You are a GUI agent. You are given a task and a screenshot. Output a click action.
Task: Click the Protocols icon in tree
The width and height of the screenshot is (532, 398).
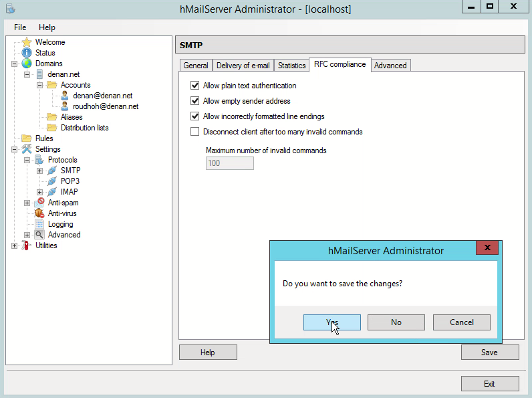(x=39, y=160)
